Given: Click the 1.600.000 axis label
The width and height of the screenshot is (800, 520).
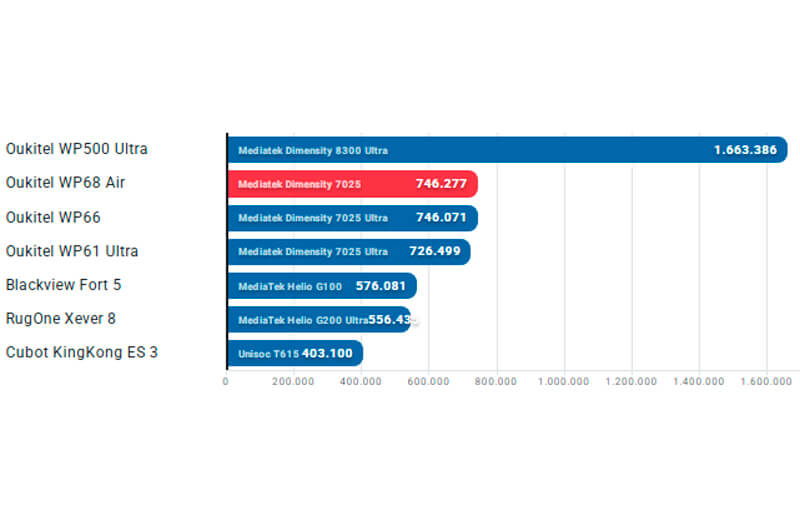Looking at the screenshot, I should point(766,381).
